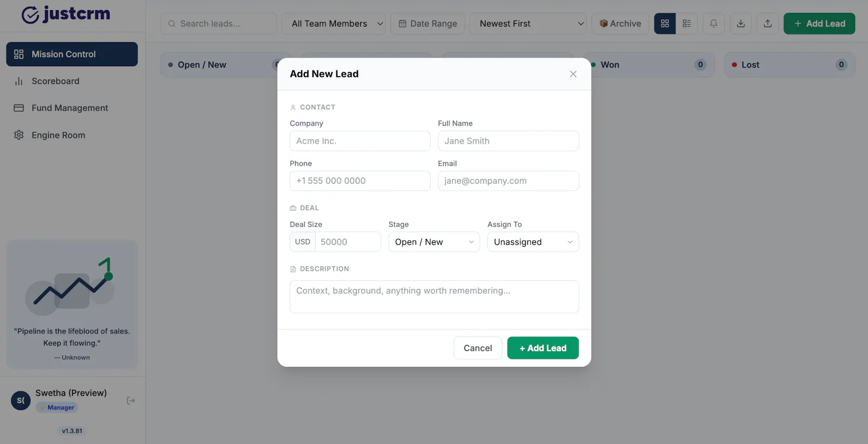Cancel the new lead dialog
The width and height of the screenshot is (868, 444).
[x=477, y=348]
